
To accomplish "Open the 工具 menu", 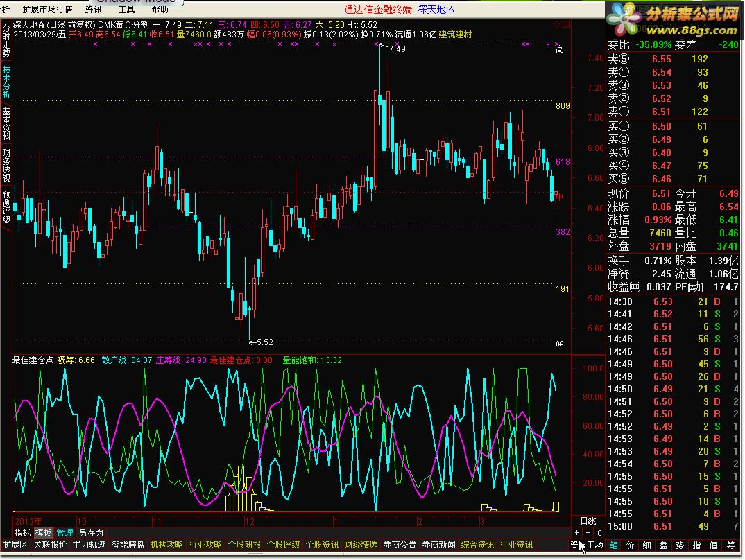I will pyautogui.click(x=126, y=10).
